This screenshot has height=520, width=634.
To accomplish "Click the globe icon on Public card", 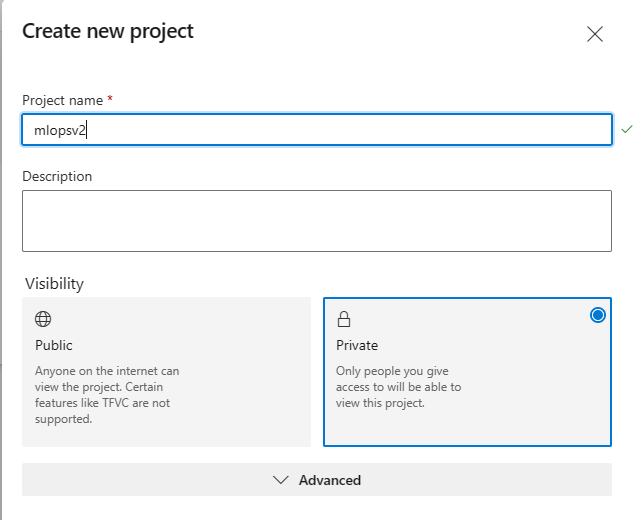I will [42, 320].
